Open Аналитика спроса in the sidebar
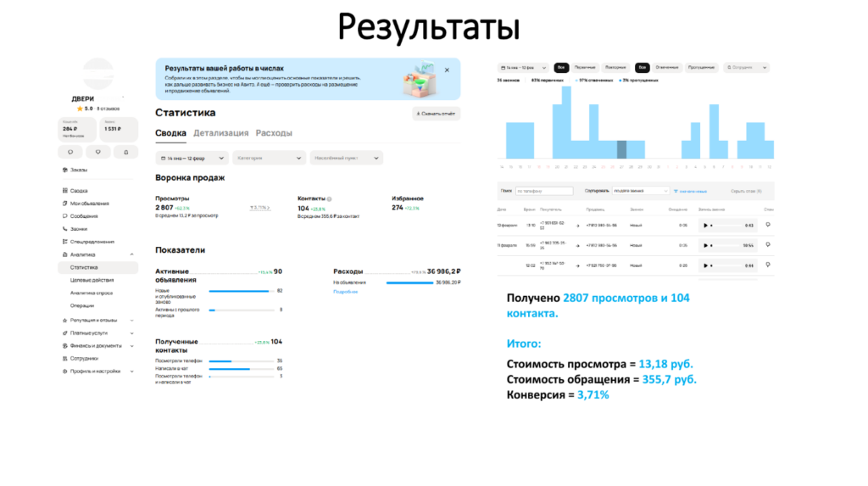868x486 pixels. pyautogui.click(x=92, y=293)
